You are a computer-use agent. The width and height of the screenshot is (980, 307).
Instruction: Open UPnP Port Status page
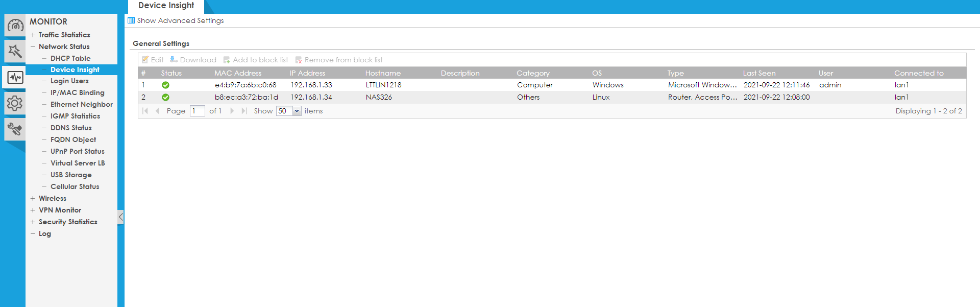click(78, 151)
